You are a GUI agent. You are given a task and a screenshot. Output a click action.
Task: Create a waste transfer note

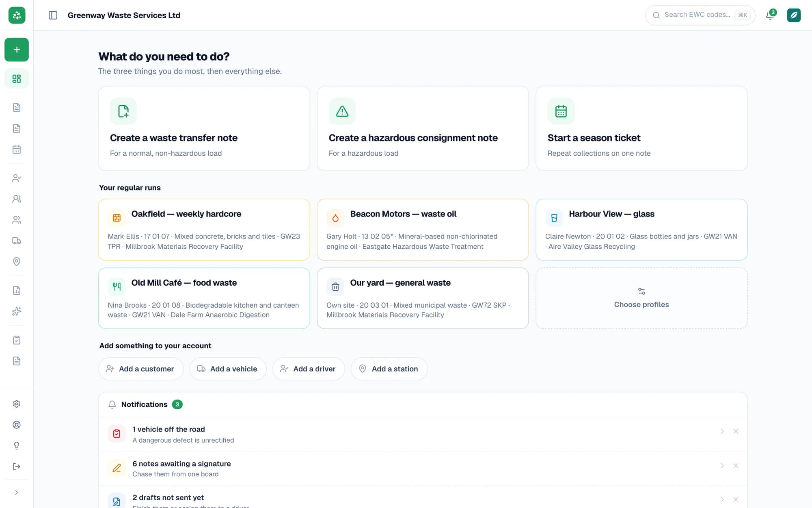(204, 128)
